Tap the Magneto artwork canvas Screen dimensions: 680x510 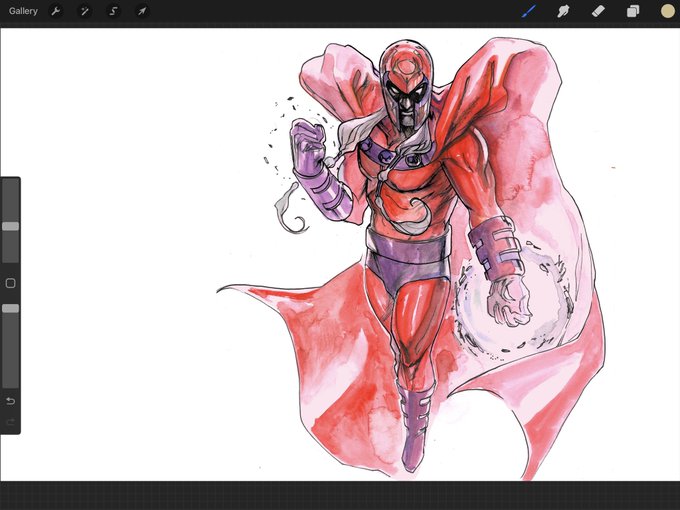[x=340, y=255]
